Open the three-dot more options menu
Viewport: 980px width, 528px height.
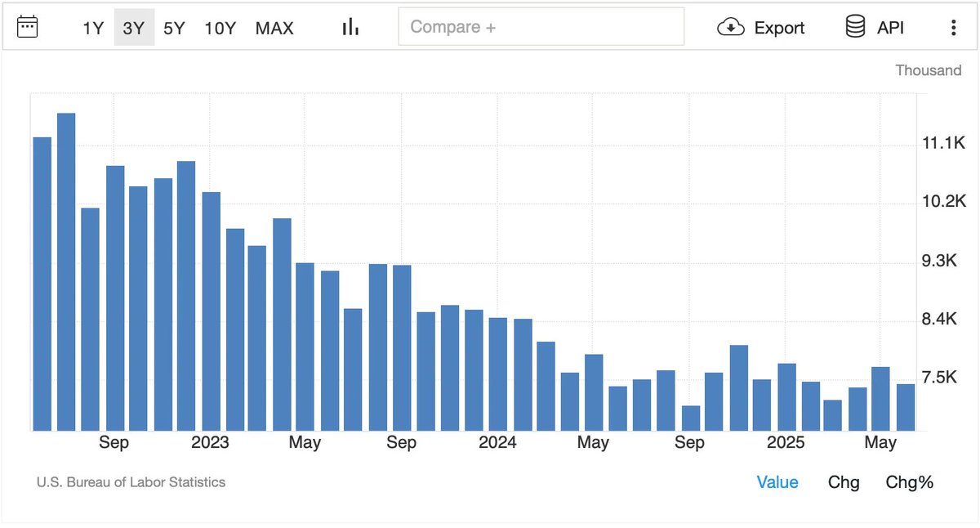953,28
